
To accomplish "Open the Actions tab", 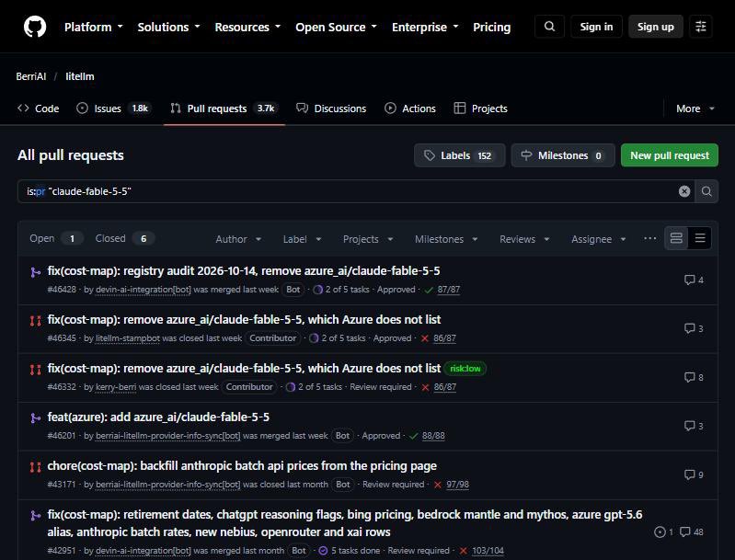I will [410, 109].
